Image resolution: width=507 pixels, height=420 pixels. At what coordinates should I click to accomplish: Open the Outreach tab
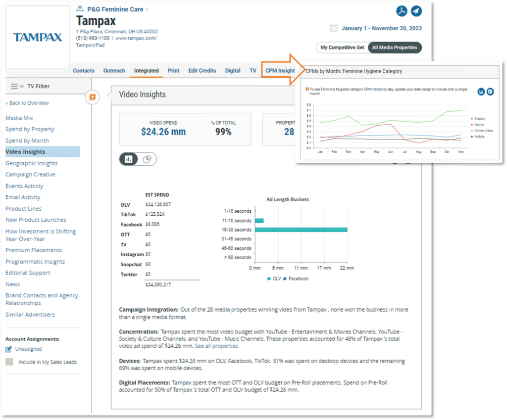114,70
